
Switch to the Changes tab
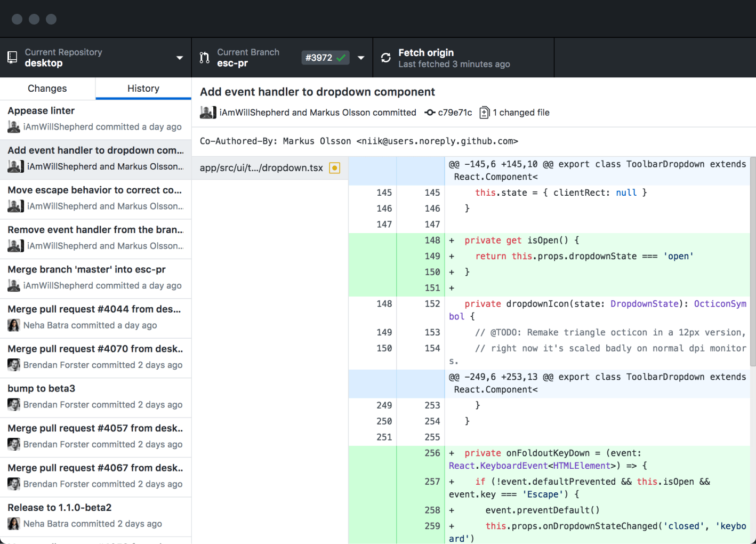pos(47,88)
